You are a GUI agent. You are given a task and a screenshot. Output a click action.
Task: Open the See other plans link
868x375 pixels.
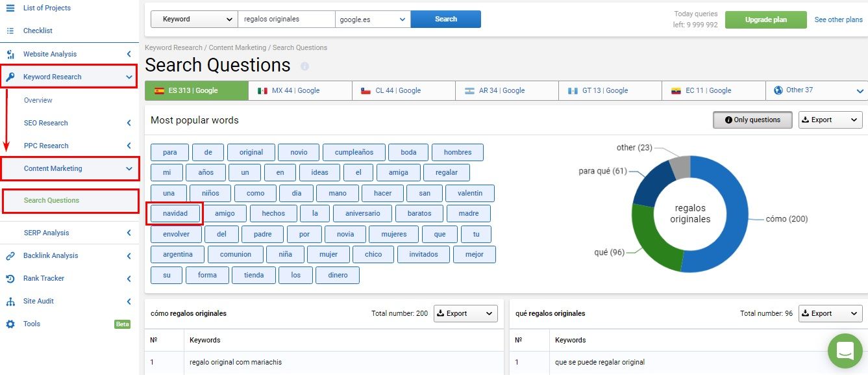pos(838,19)
